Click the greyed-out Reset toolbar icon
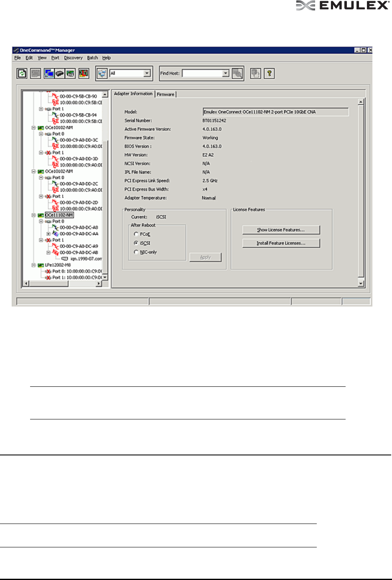This screenshot has height=580, width=392. pyautogui.click(x=36, y=74)
